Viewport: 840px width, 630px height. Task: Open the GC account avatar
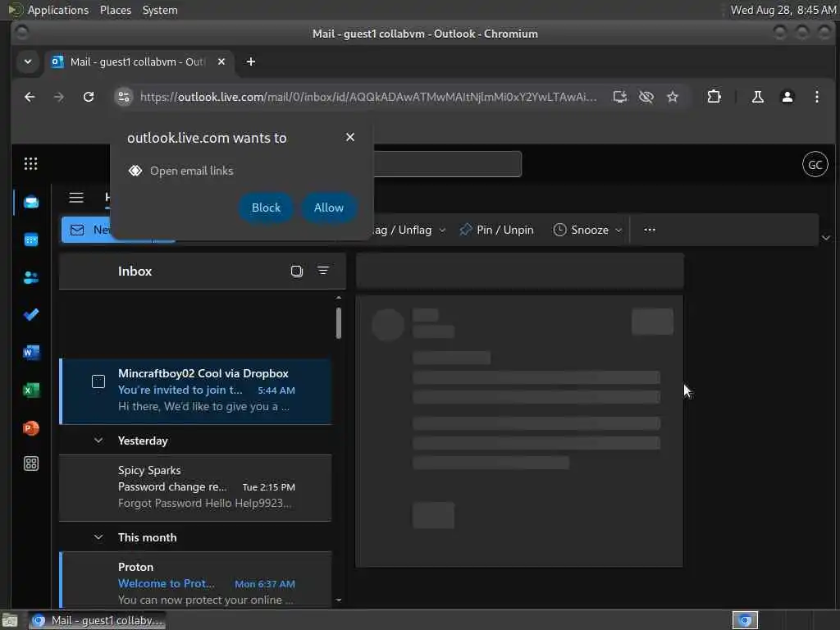pos(815,164)
